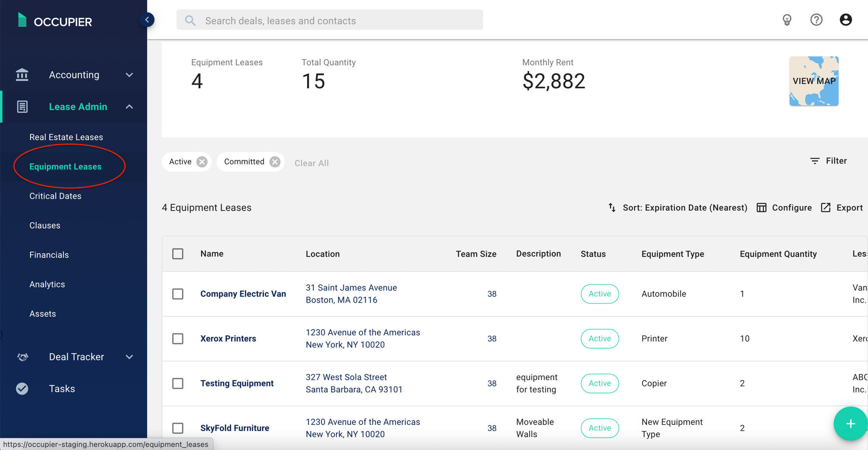The image size is (868, 450).
Task: Open the lightbulb tips icon
Action: pos(787,20)
